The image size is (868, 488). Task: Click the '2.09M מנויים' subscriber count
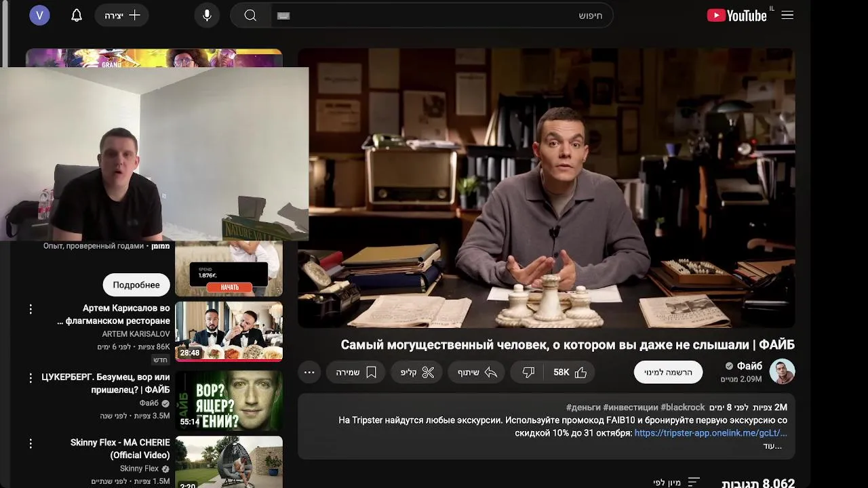[741, 379]
